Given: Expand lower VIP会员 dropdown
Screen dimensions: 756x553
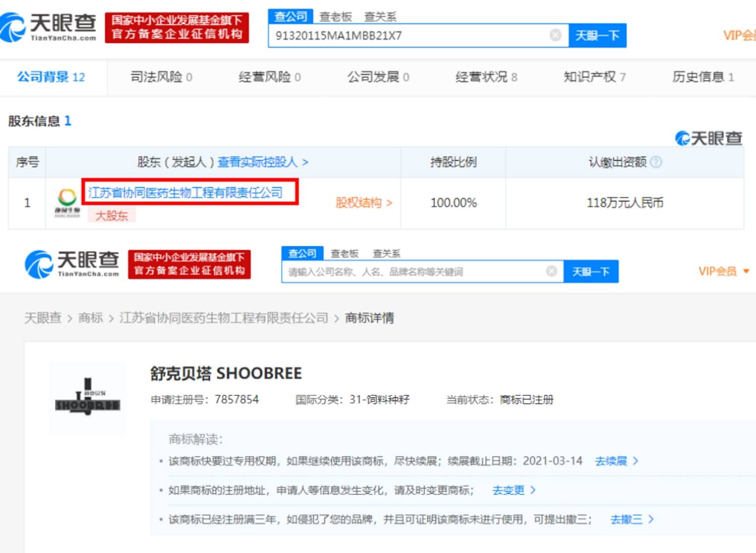Looking at the screenshot, I should pos(724,271).
